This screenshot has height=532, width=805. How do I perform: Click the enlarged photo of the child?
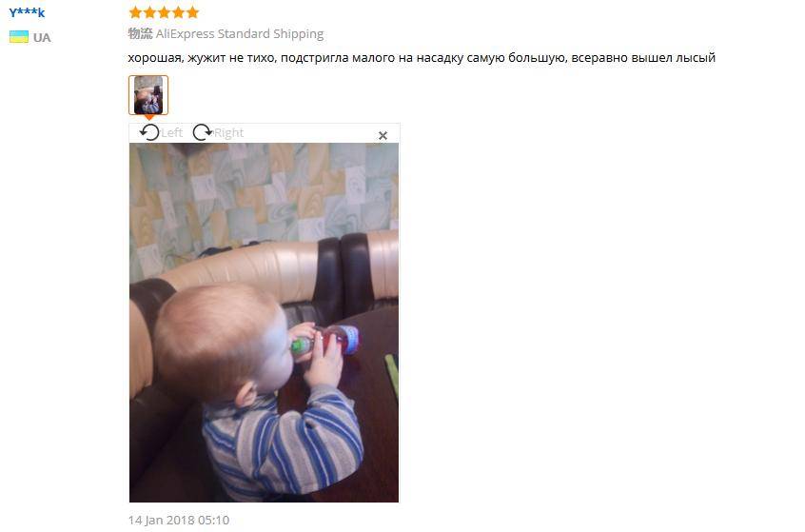click(x=264, y=323)
